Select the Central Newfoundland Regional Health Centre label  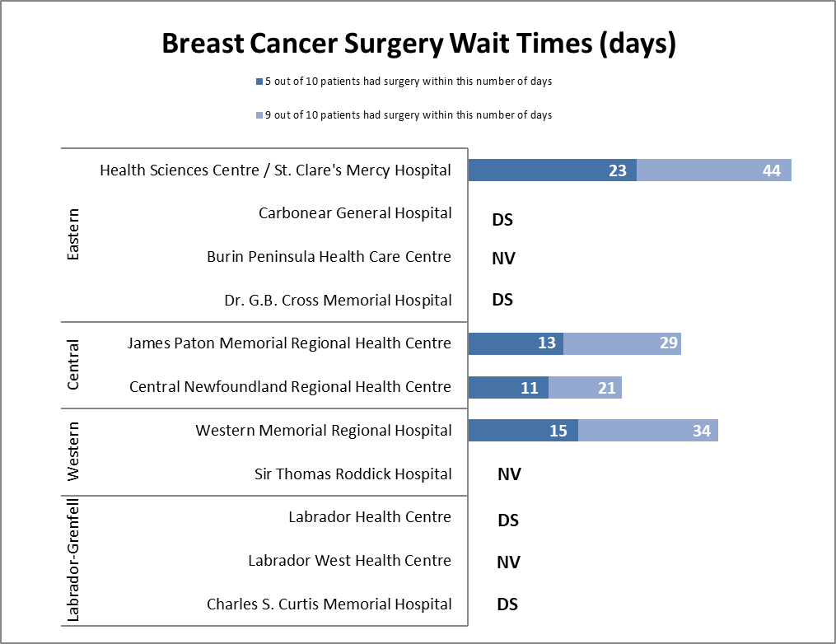click(x=290, y=387)
